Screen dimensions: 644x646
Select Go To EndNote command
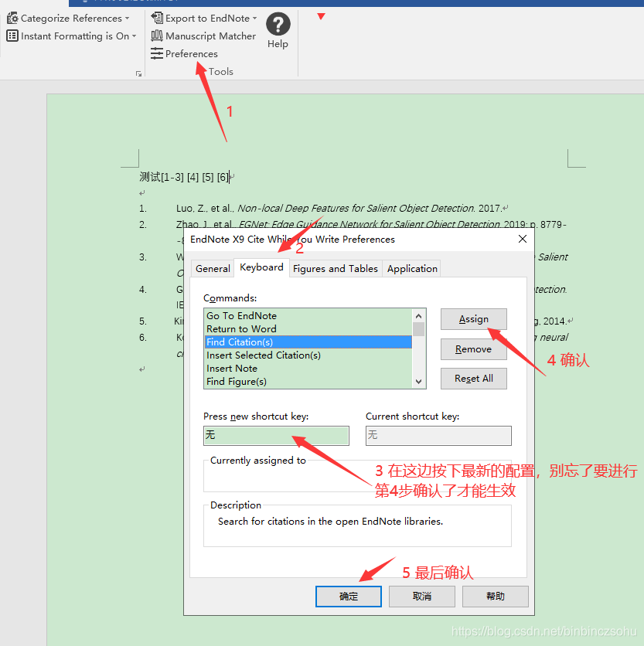pos(308,315)
